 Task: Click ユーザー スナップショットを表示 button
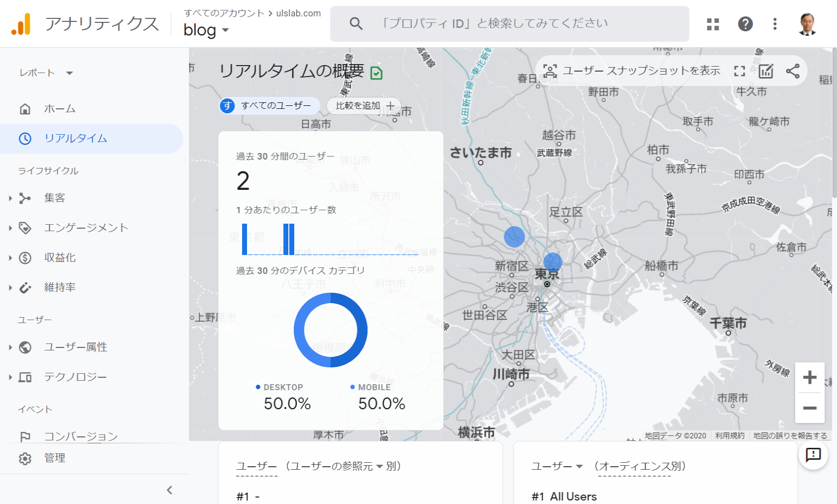coord(632,71)
